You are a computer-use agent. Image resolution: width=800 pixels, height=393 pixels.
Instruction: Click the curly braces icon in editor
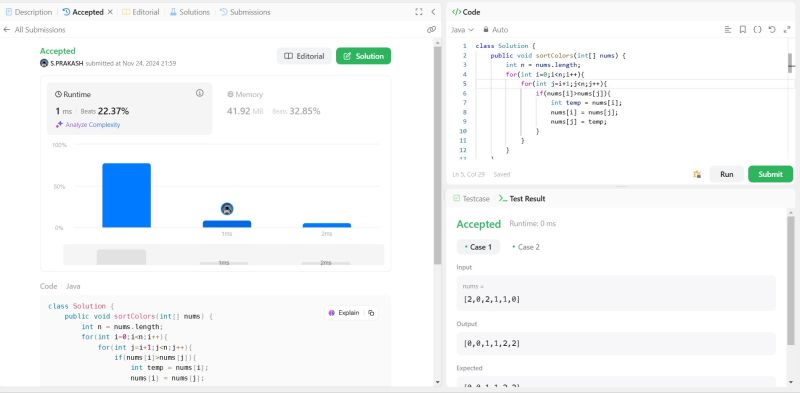click(x=758, y=30)
